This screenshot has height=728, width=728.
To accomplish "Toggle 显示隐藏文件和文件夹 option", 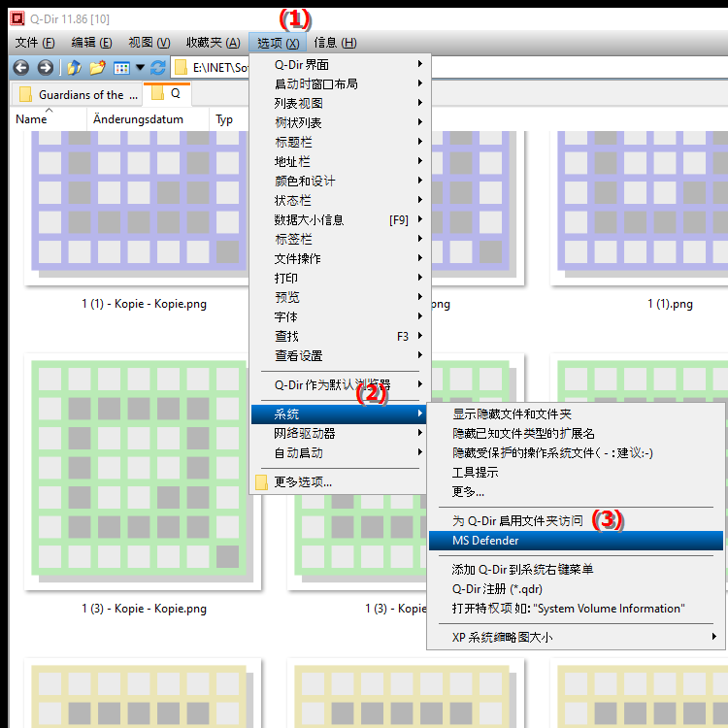I will tap(576, 414).
